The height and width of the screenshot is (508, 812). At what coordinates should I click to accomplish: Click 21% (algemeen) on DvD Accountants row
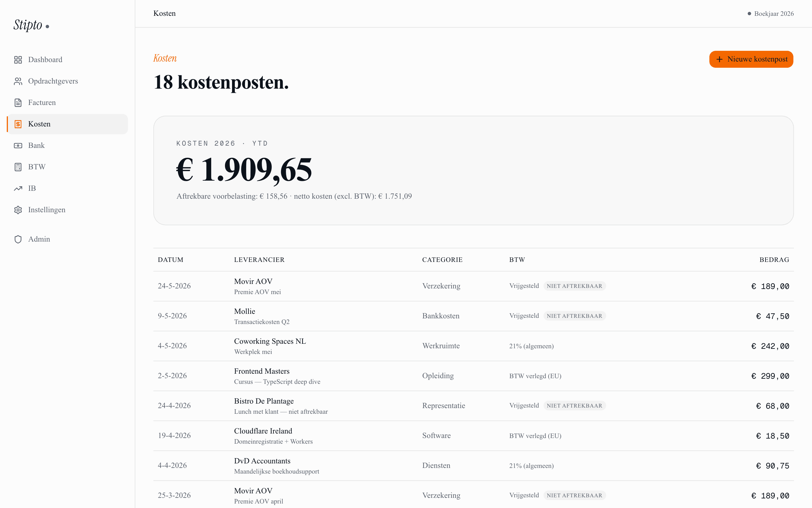[531, 466]
